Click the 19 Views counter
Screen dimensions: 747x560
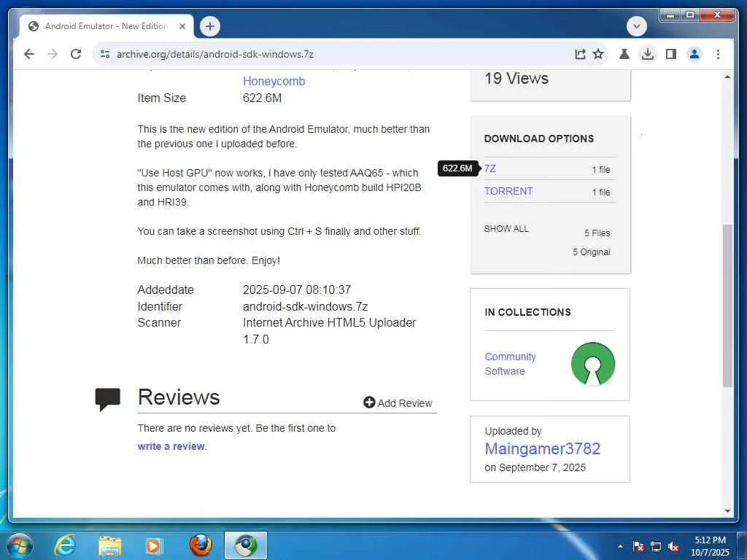(516, 78)
